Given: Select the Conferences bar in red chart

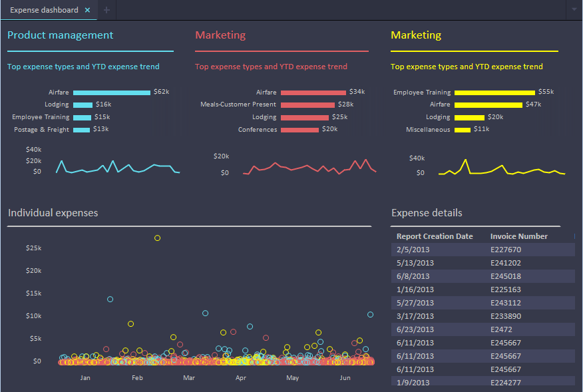Looking at the screenshot, I should pyautogui.click(x=301, y=129).
